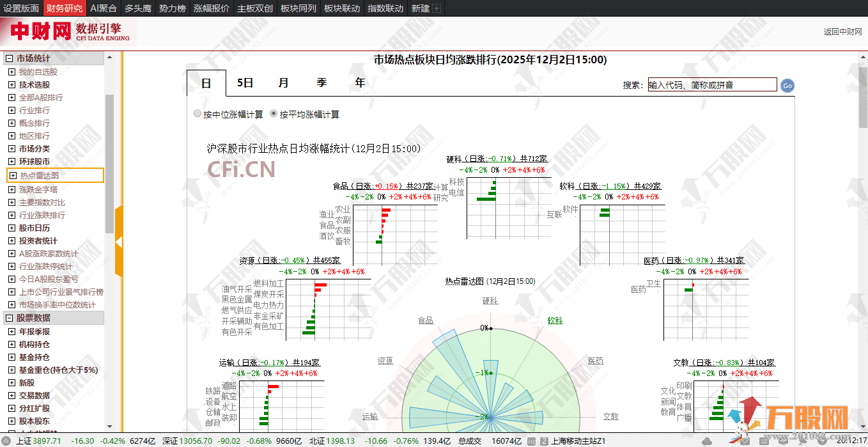The image size is (868, 447).
Task: Open a new tab via the 新建 plus icon
Action: pyautogui.click(x=438, y=9)
